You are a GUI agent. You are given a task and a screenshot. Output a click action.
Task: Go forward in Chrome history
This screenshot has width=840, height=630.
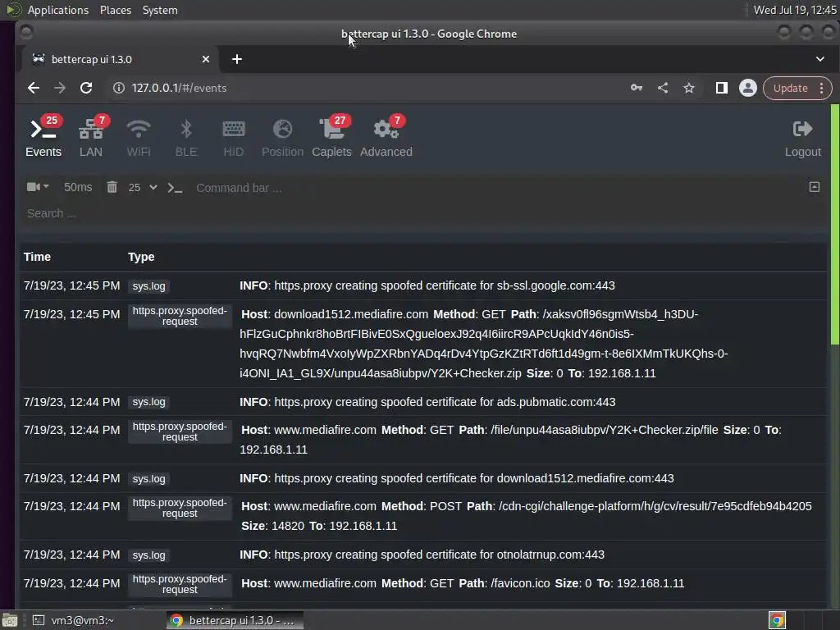click(59, 88)
